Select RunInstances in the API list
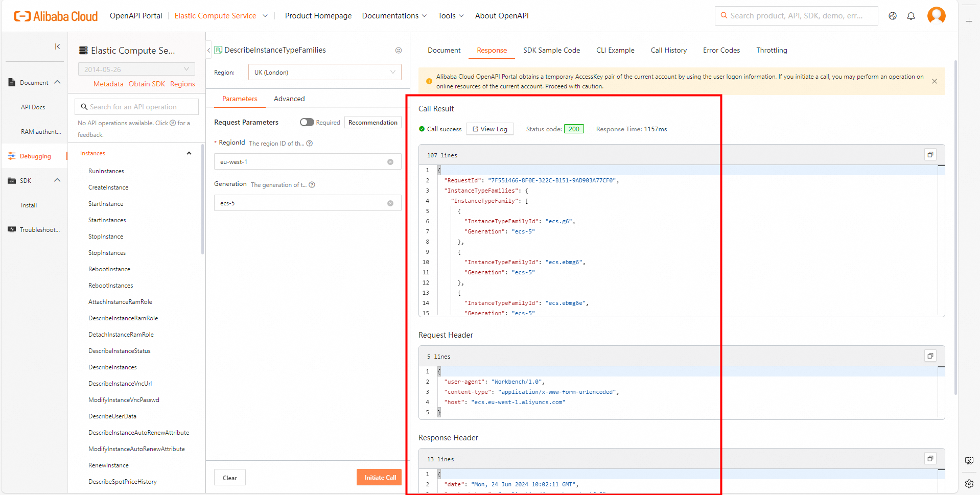Screen dimensions: 980x495 106,171
